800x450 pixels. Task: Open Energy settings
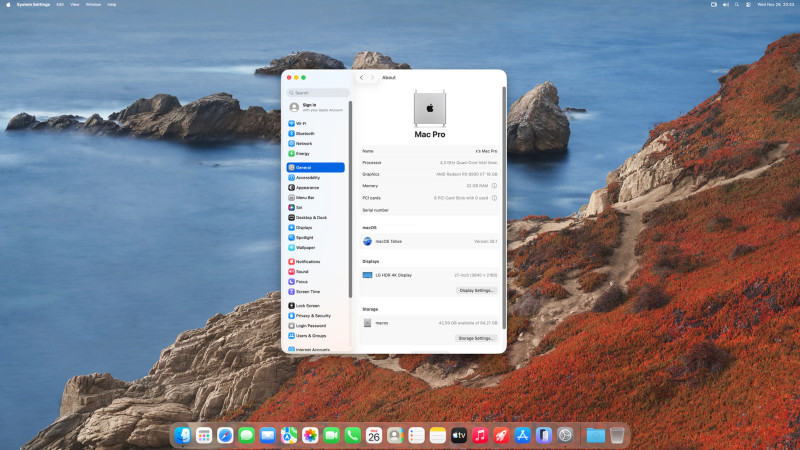tap(315, 154)
